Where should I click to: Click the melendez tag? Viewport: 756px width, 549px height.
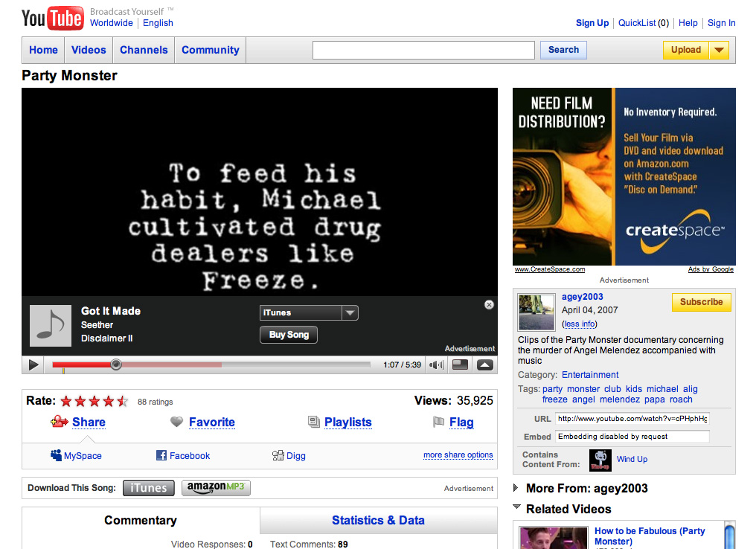click(620, 399)
